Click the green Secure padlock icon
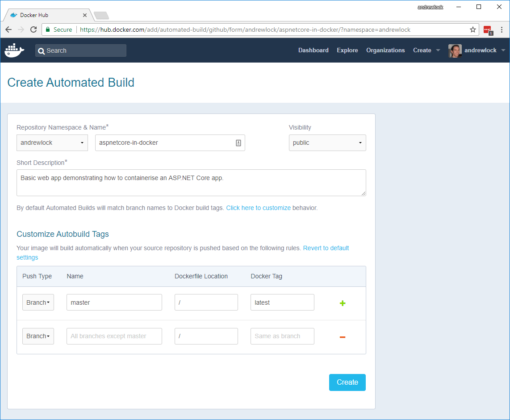This screenshot has width=510, height=420. coord(48,29)
